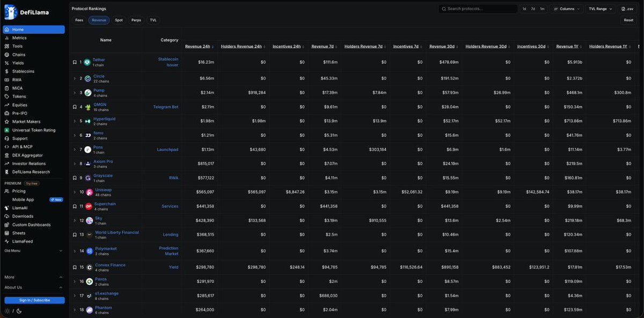Expand the Pump row chevron
This screenshot has width=644, height=318.
(x=75, y=93)
